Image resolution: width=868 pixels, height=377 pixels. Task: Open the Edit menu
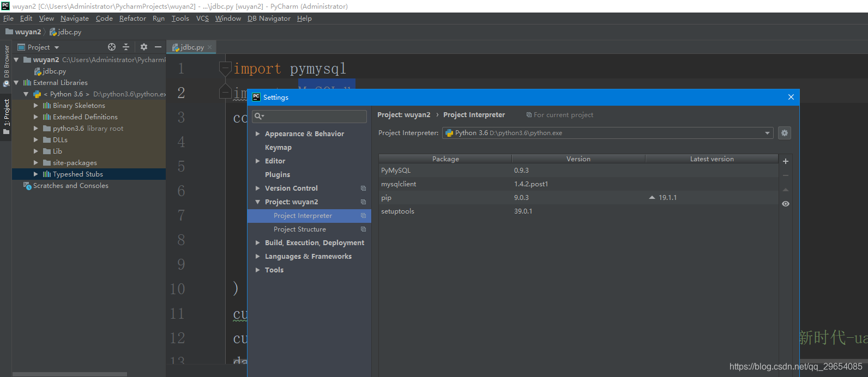coord(26,19)
